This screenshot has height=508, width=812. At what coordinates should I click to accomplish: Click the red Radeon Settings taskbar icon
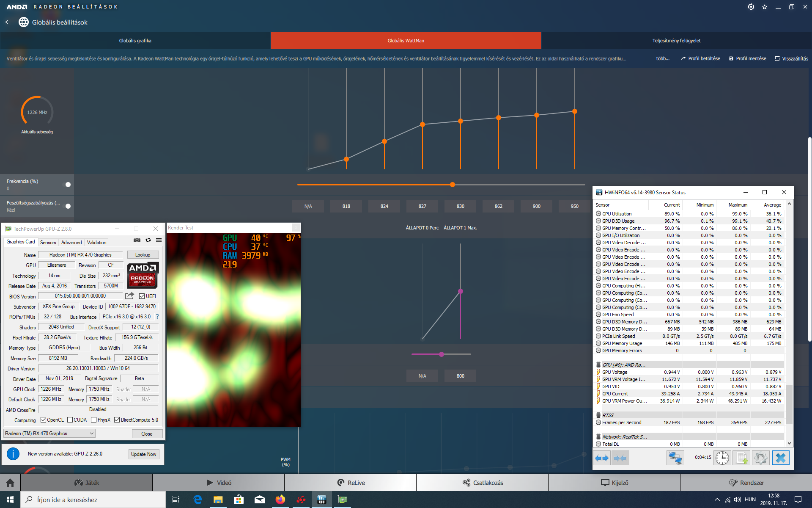[301, 500]
